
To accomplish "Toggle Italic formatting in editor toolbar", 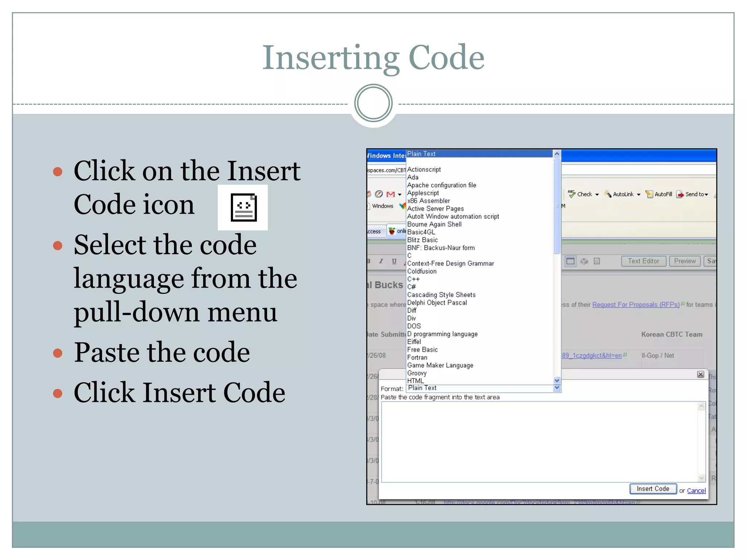I will coord(381,261).
